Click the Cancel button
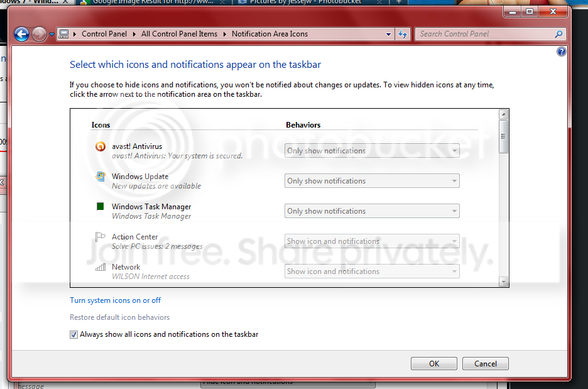The height and width of the screenshot is (389, 588). click(x=485, y=363)
